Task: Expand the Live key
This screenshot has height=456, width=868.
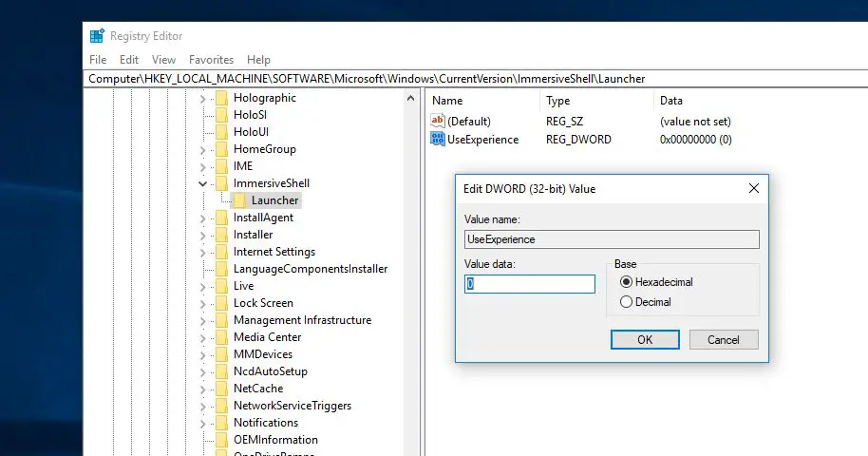Action: 202,287
